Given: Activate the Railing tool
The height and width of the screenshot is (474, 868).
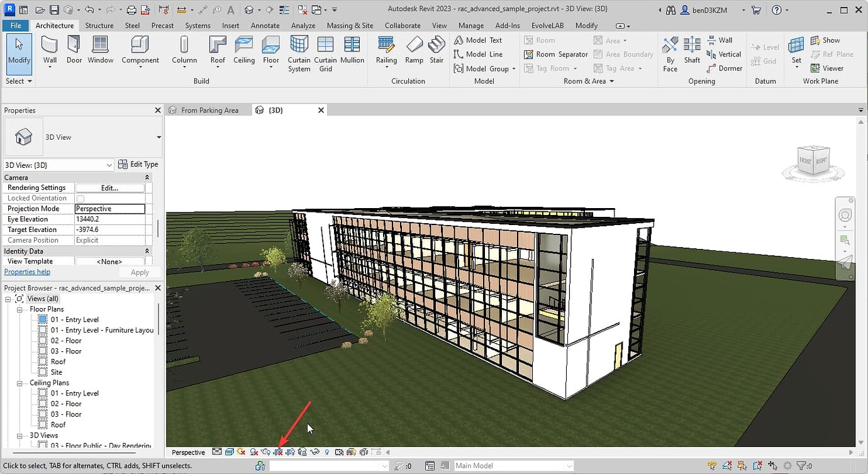Looking at the screenshot, I should [386, 50].
